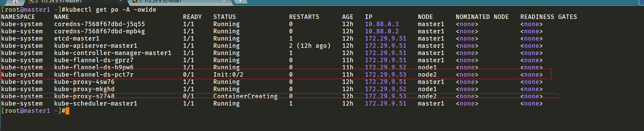Click the ContainerCreating status text
This screenshot has width=644, height=131.
coord(245,96)
